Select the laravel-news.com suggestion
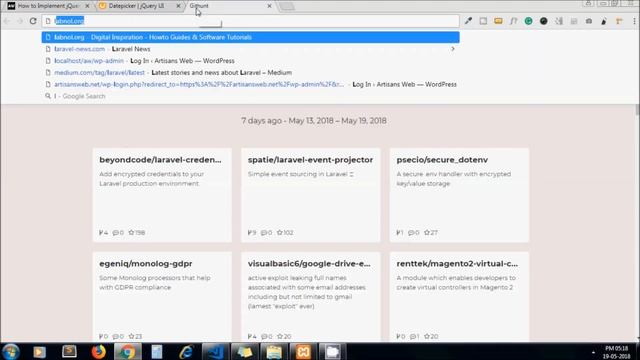Screen dimensions: 640x360 click(250, 49)
